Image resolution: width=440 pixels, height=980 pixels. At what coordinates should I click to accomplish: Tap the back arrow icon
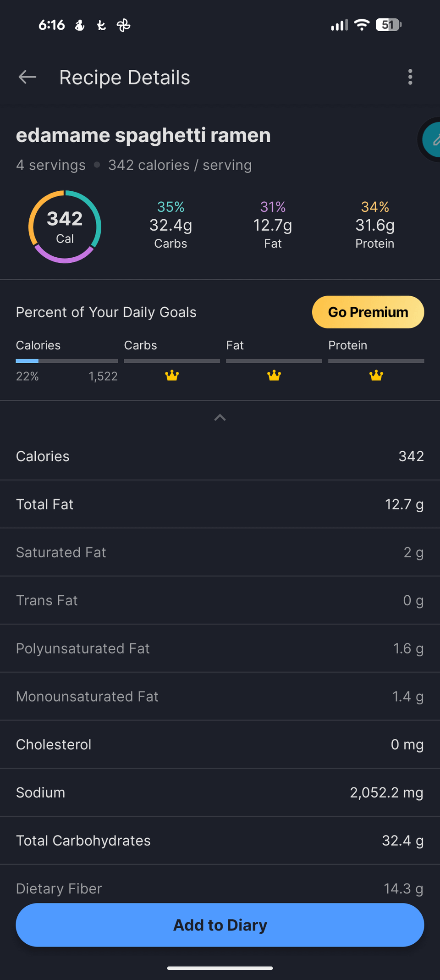tap(27, 77)
